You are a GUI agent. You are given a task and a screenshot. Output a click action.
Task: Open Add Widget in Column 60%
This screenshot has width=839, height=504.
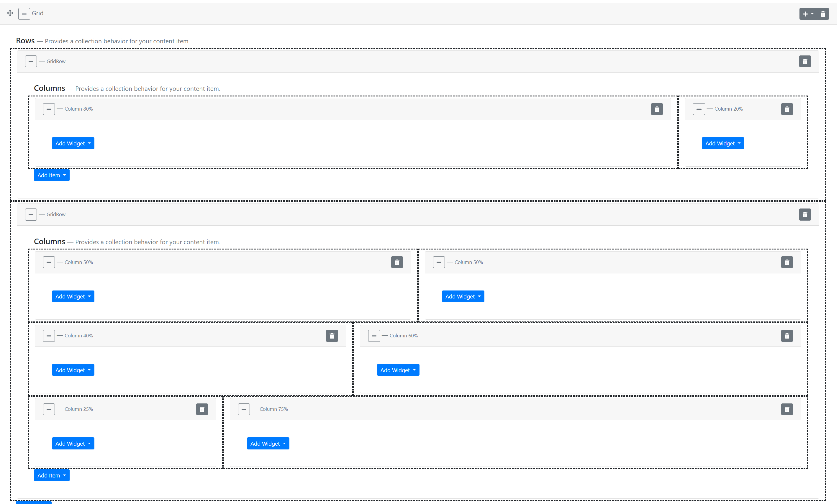point(398,370)
